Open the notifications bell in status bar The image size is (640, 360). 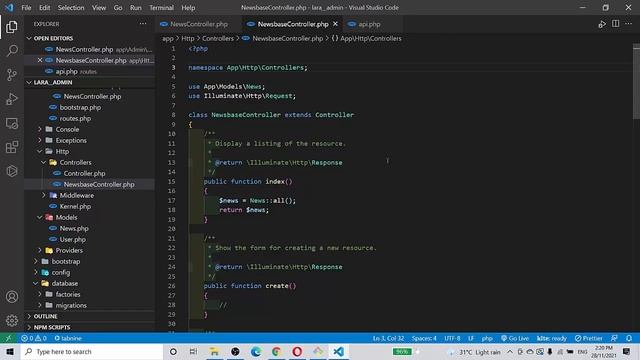(x=629, y=338)
